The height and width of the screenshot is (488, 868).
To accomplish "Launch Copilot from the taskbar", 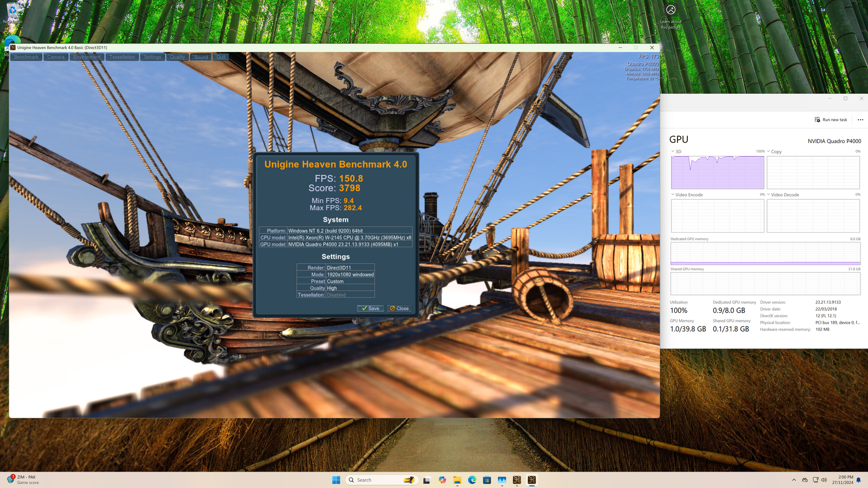I will (442, 480).
